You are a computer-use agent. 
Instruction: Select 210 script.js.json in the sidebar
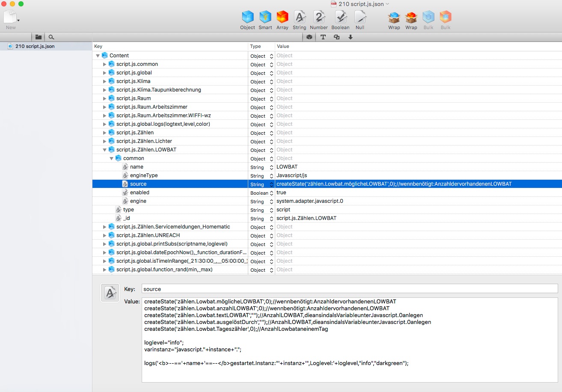click(46, 46)
